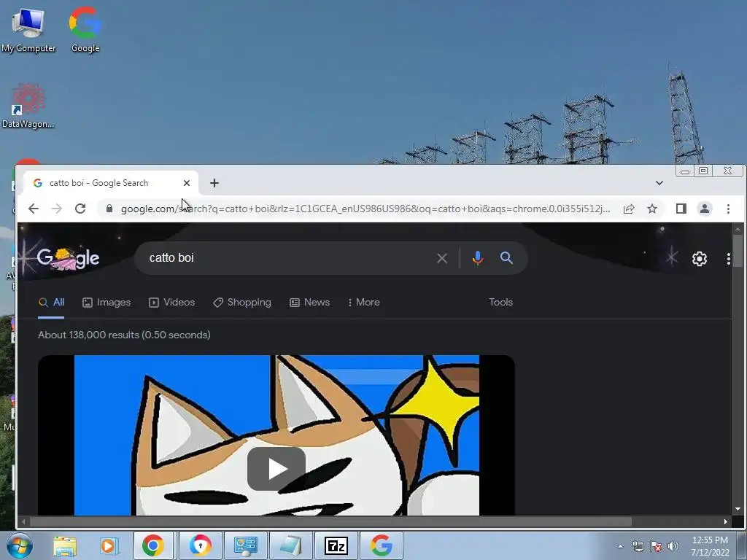Open the 7-Zip taskbar icon
This screenshot has height=560, width=747.
pos(336,545)
